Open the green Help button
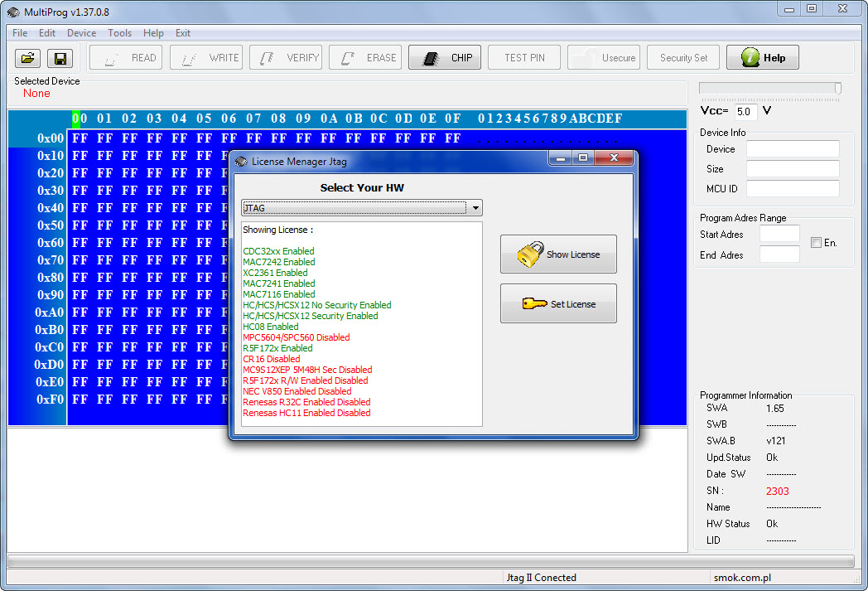 (762, 57)
